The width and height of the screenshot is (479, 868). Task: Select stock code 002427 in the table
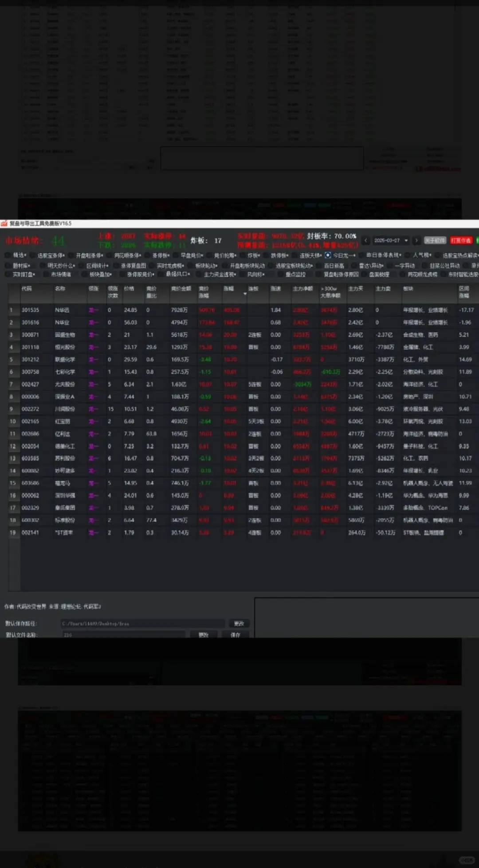(x=30, y=384)
